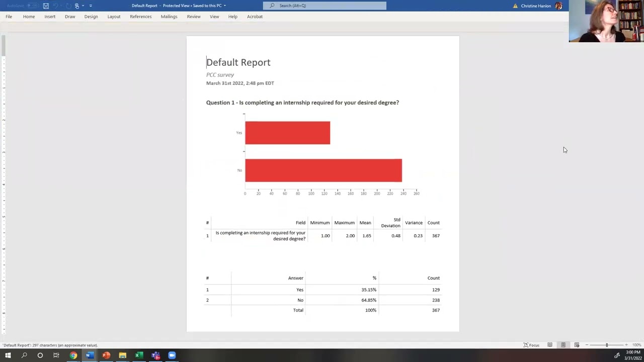Open the Review tab
The image size is (644, 362).
[194, 17]
